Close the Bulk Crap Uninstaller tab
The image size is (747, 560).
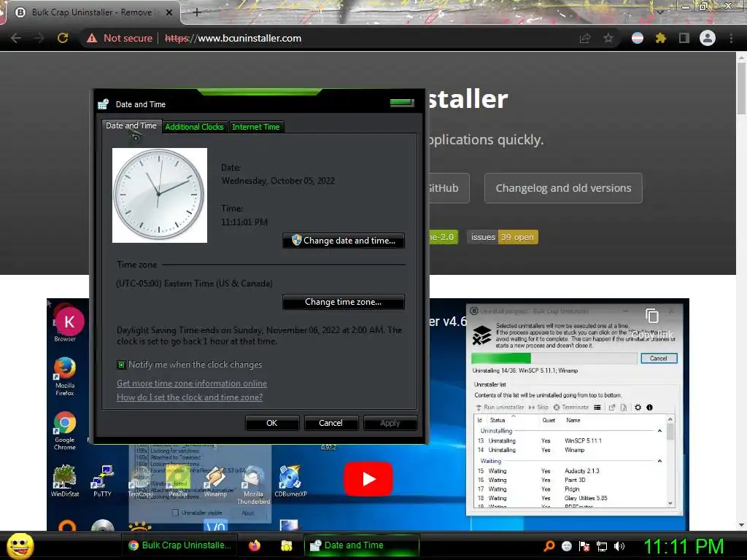[x=169, y=12]
